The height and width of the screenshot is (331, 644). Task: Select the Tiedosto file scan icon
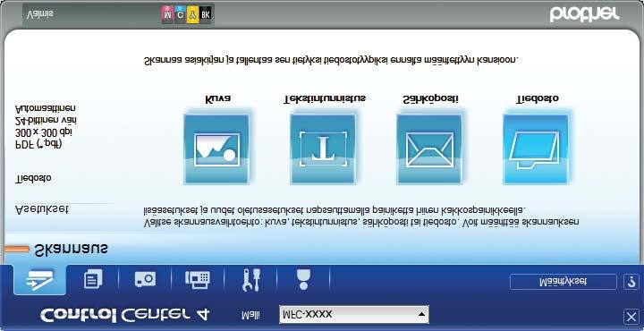click(536, 149)
